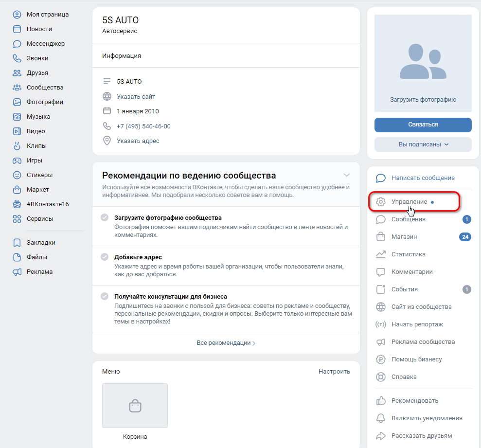Open the Моя страница profile icon
The width and height of the screenshot is (481, 448).
(x=17, y=15)
